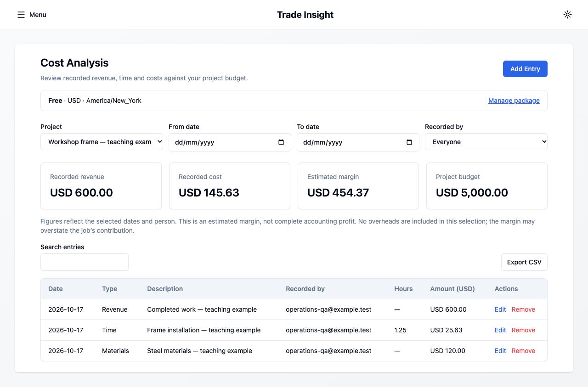
Task: Select the Estimated margin USD 454.37 value
Action: (338, 193)
